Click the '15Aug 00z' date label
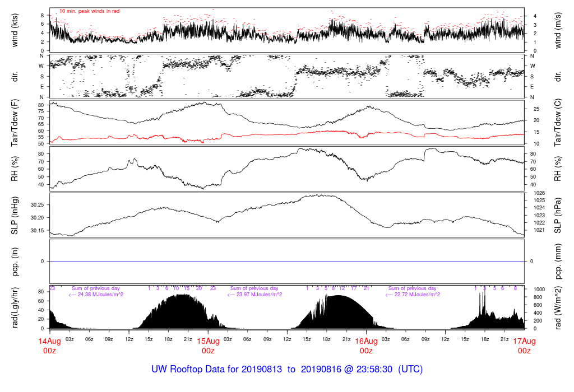 coord(208,346)
